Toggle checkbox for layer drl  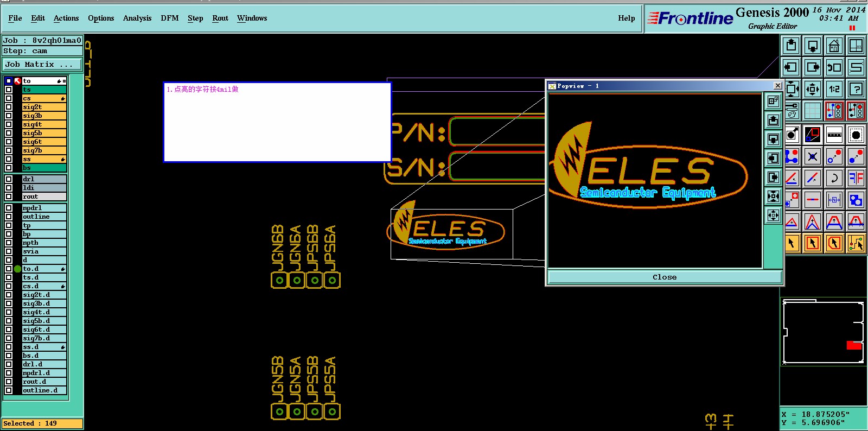click(9, 179)
